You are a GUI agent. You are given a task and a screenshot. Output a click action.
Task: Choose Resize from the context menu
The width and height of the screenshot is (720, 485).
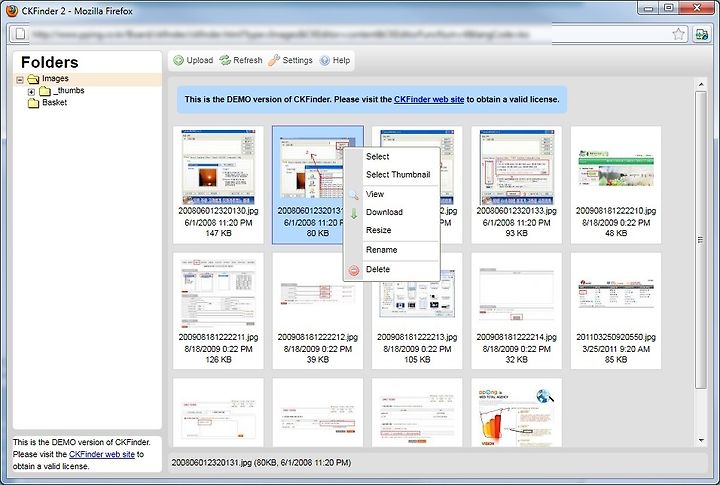pos(378,230)
